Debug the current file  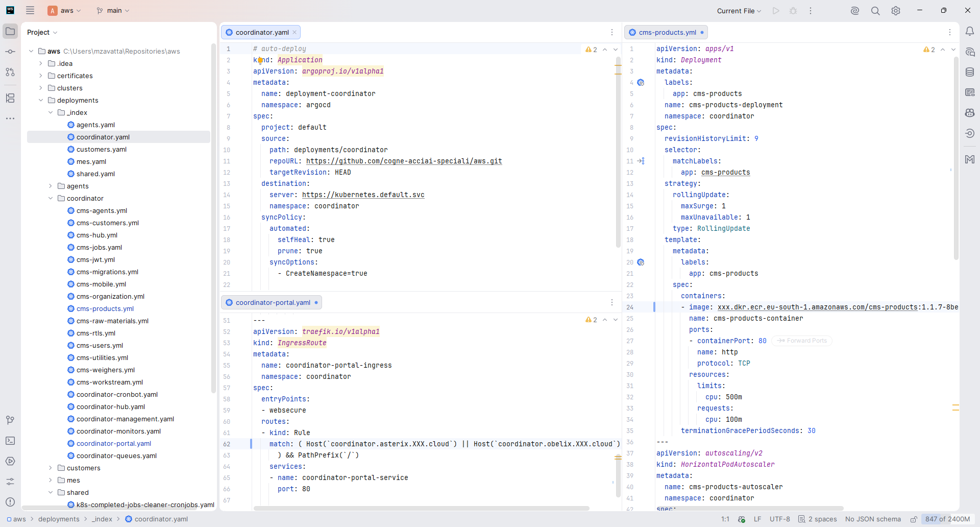pyautogui.click(x=793, y=11)
